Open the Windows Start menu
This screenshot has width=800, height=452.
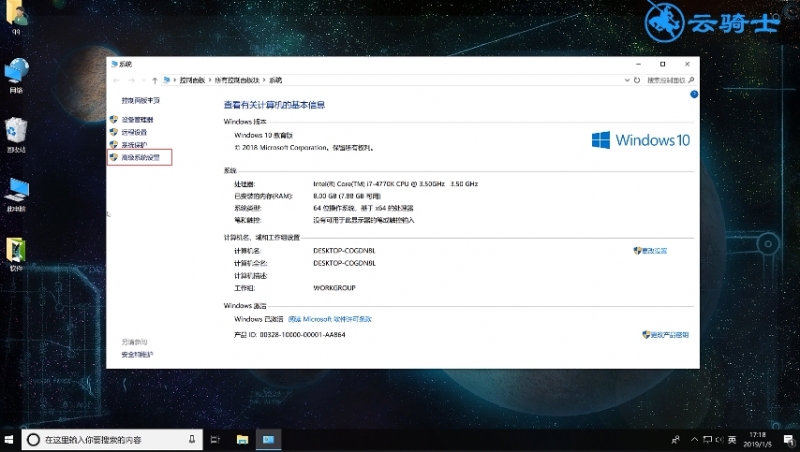9,439
